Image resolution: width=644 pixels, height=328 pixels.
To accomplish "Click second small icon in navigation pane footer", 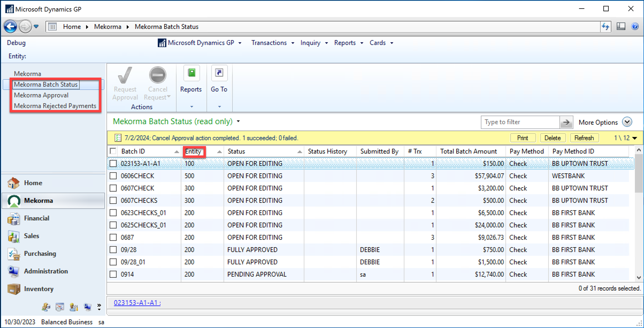I will pos(60,307).
